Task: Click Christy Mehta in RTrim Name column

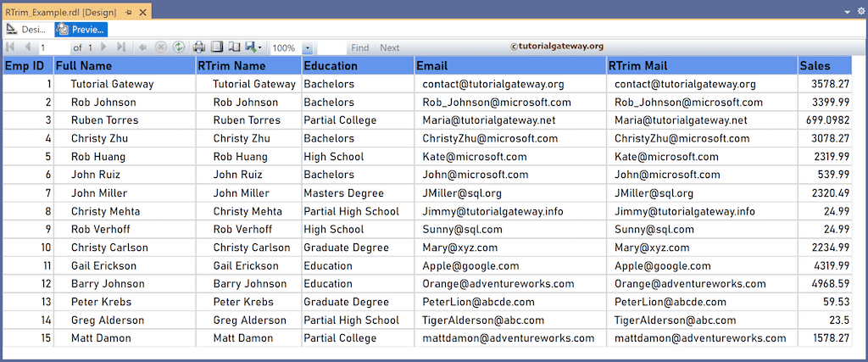Action: coord(248,211)
